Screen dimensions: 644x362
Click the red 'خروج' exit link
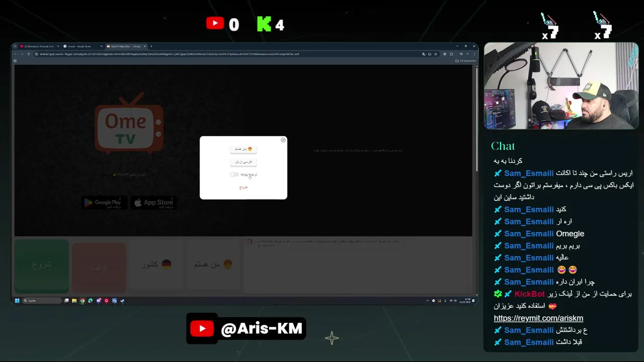coord(244,187)
